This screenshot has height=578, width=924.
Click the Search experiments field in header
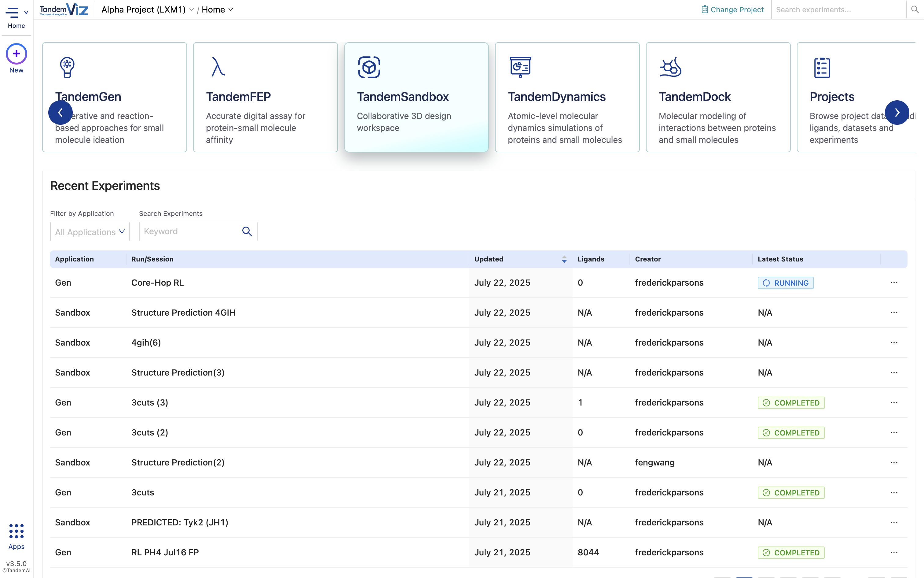[x=838, y=9]
